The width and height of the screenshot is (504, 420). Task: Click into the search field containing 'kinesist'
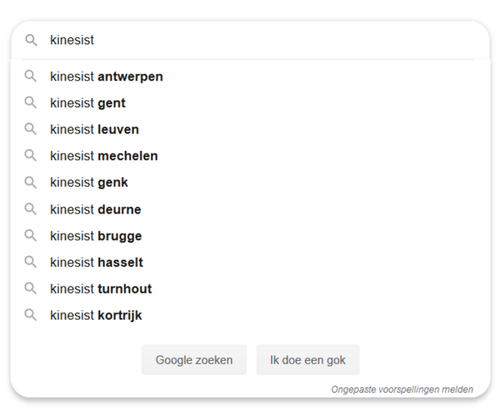[x=259, y=40]
